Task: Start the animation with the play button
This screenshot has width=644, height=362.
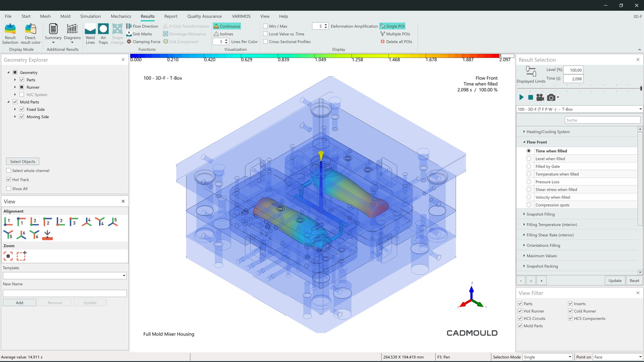Action: click(521, 97)
